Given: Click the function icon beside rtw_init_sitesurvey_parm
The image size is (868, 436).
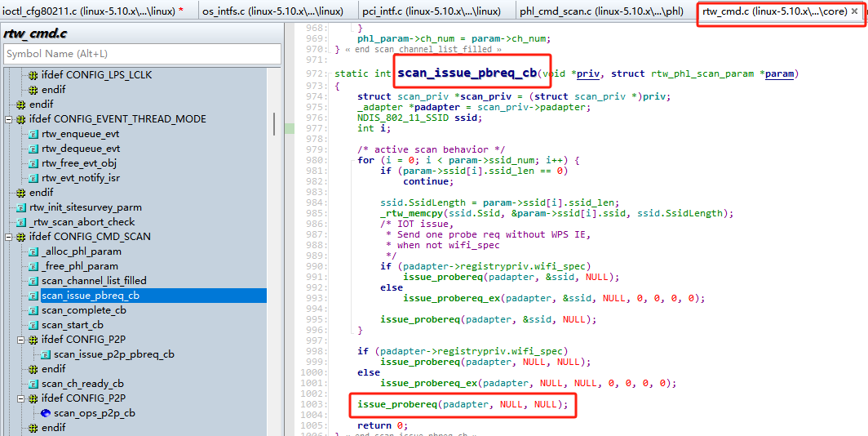Looking at the screenshot, I should click(21, 207).
